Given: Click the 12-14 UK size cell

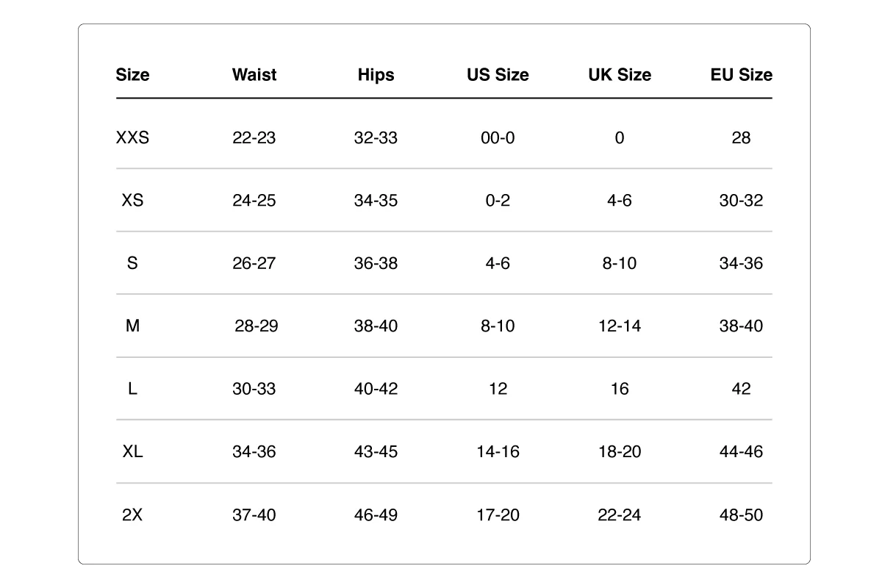Looking at the screenshot, I should [620, 326].
